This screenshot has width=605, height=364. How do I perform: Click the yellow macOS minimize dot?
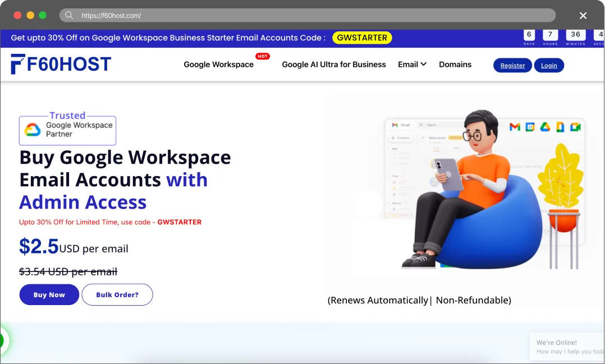point(30,16)
